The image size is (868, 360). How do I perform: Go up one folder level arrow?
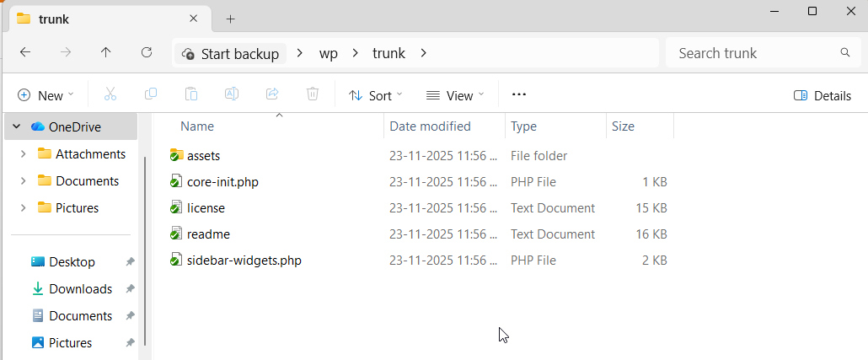coord(105,52)
